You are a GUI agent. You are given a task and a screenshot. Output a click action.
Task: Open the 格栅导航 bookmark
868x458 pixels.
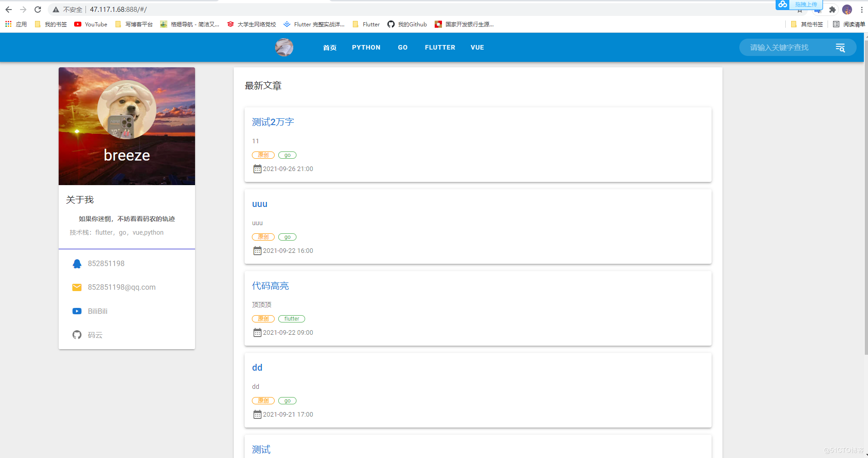point(190,24)
